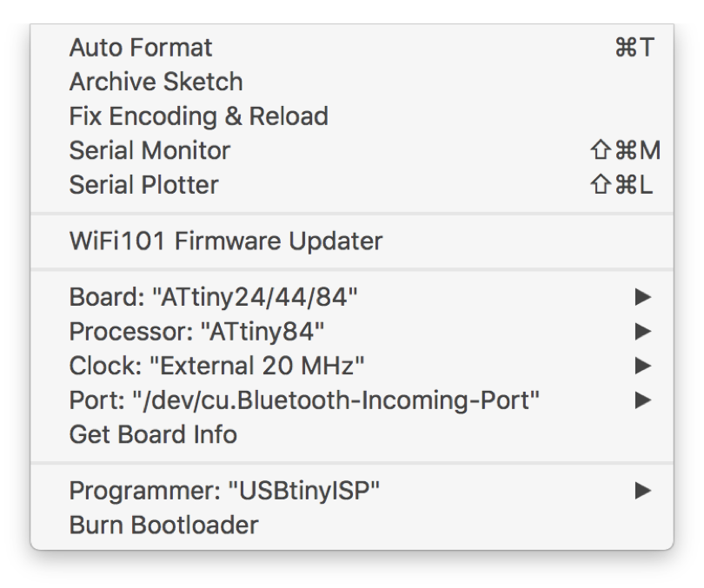Click Auto Format menu entry
704x588 pixels.
(141, 48)
